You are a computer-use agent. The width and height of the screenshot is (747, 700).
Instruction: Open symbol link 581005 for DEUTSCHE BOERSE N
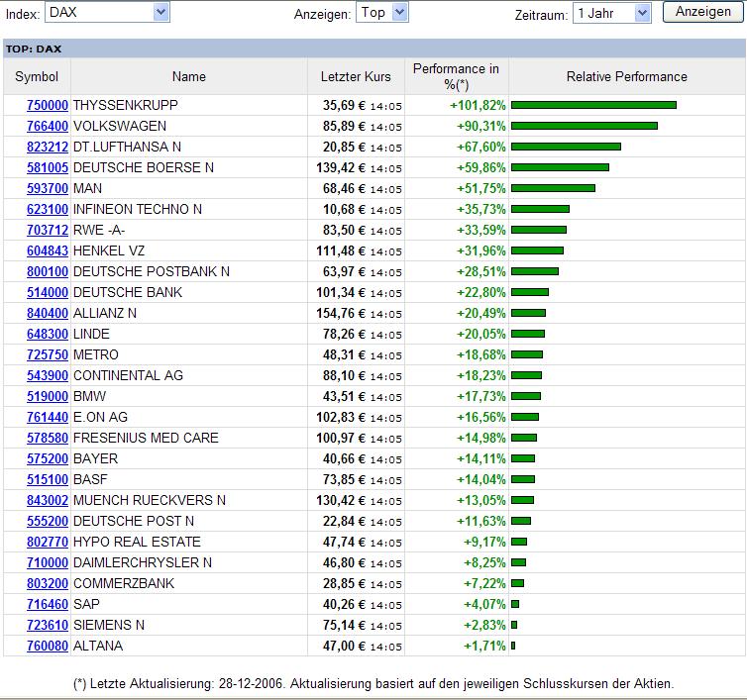point(48,167)
